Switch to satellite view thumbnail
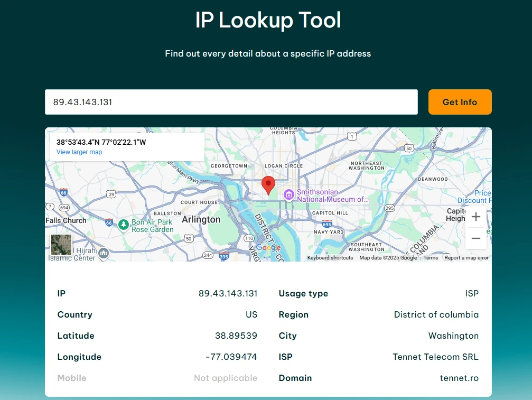532x400 pixels. click(61, 245)
